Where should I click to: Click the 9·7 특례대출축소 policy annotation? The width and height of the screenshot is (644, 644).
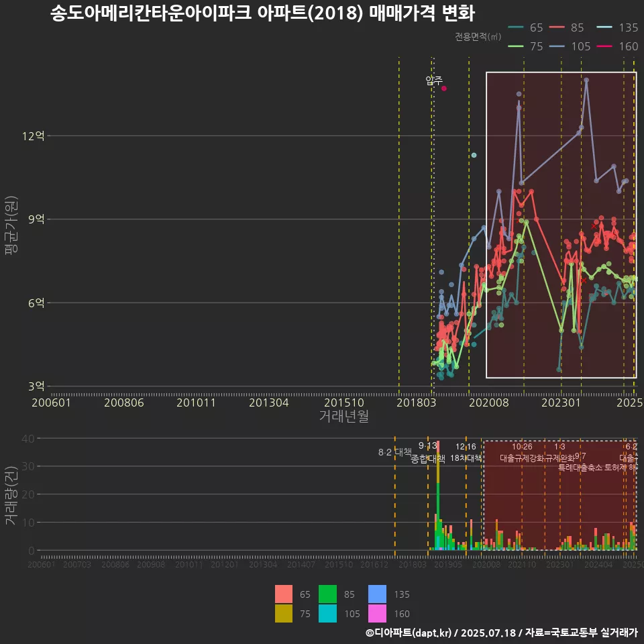tap(580, 462)
